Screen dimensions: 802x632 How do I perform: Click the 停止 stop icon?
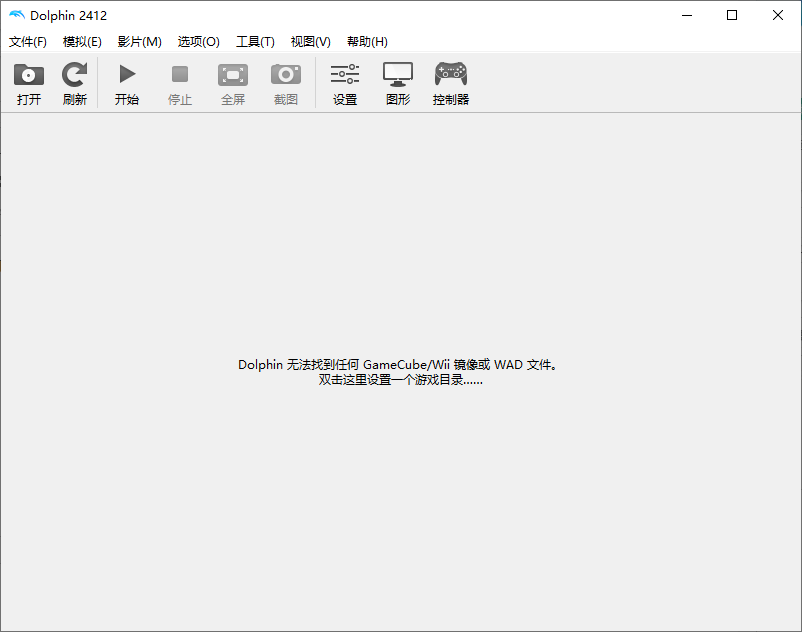coord(180,74)
